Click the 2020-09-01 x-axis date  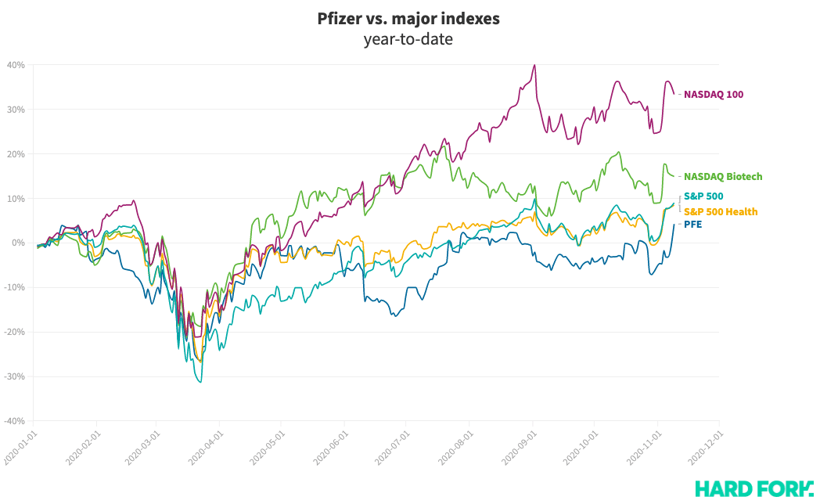click(x=520, y=447)
